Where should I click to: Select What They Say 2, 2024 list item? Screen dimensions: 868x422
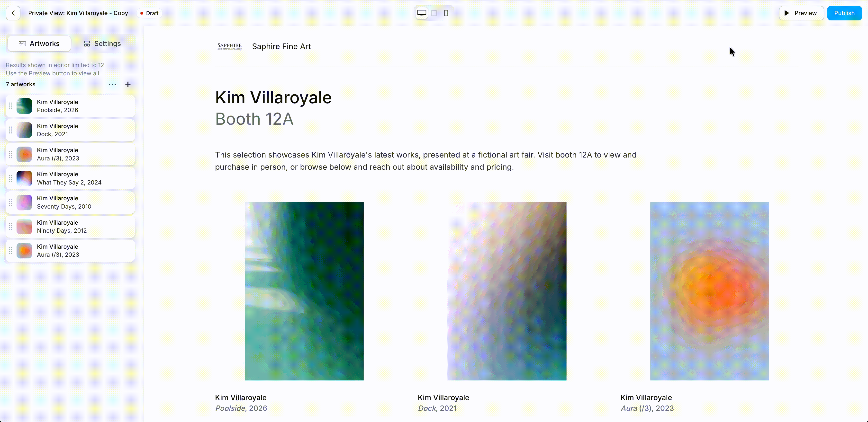70,178
